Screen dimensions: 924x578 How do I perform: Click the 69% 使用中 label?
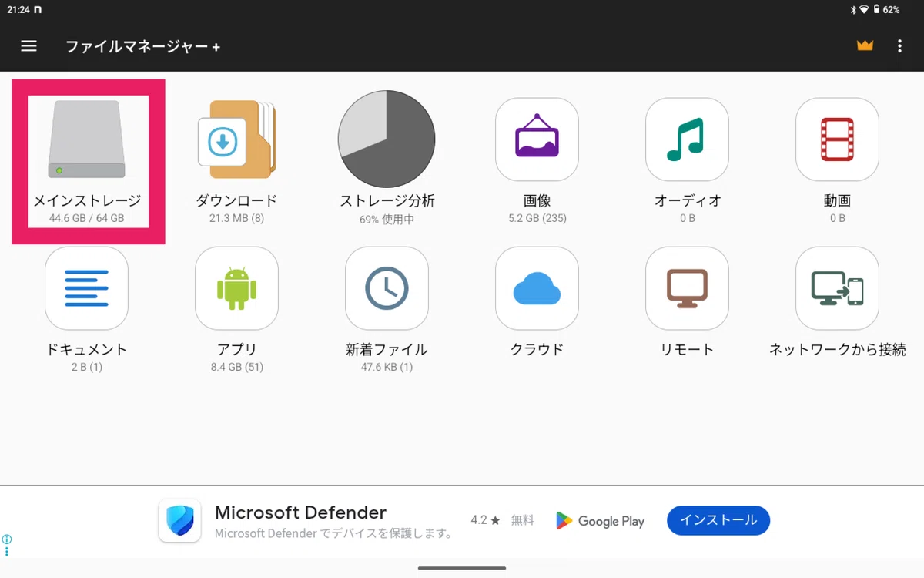point(387,219)
